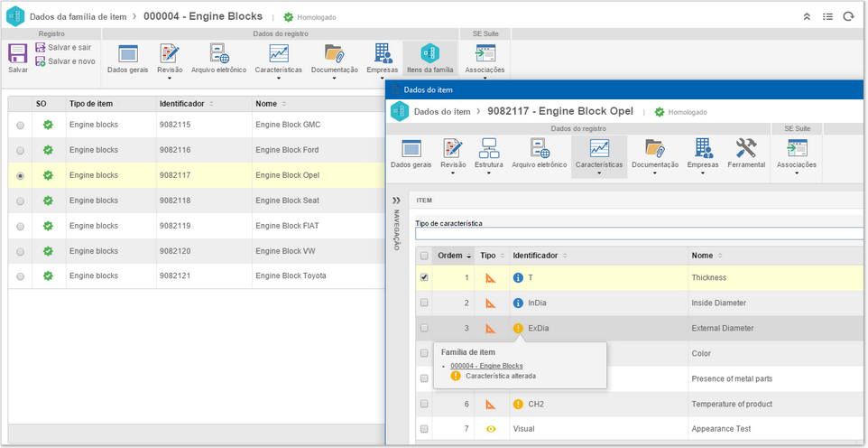This screenshot has width=868, height=448.
Task: Expand Associações dropdown arrow in item window
Action: 797,173
